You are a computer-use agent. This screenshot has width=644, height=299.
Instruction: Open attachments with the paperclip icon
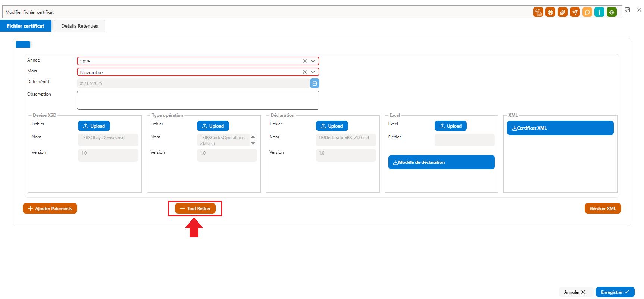(563, 12)
